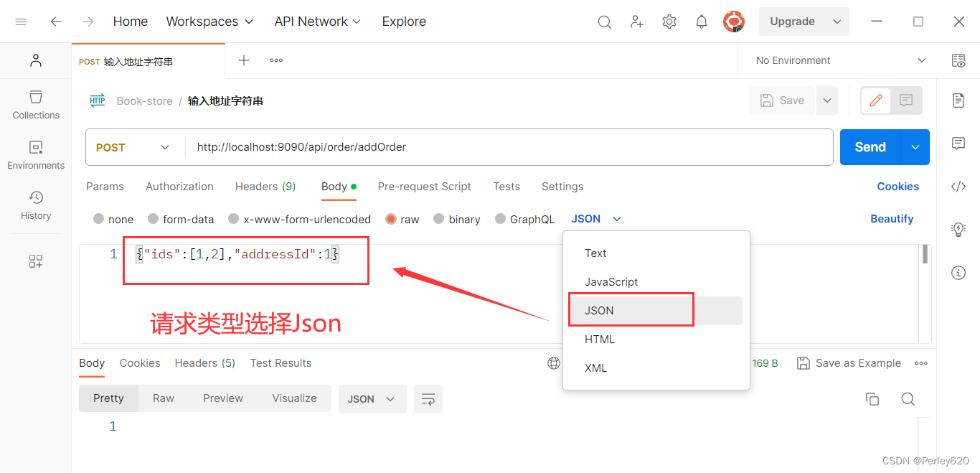Open the response more options ellipsis
Viewport: 980px width, 473px height.
coord(921,363)
